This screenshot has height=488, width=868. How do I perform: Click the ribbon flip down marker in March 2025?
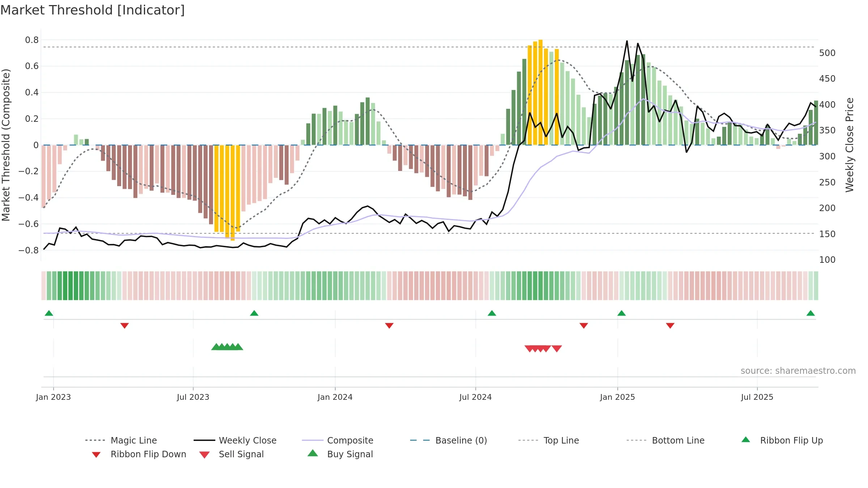[x=670, y=326]
